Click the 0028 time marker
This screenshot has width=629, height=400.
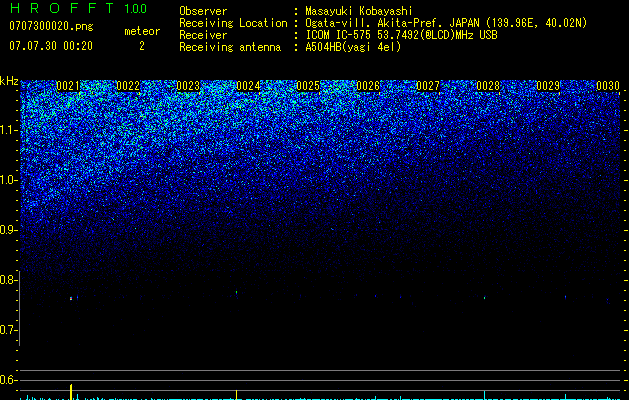[488, 86]
